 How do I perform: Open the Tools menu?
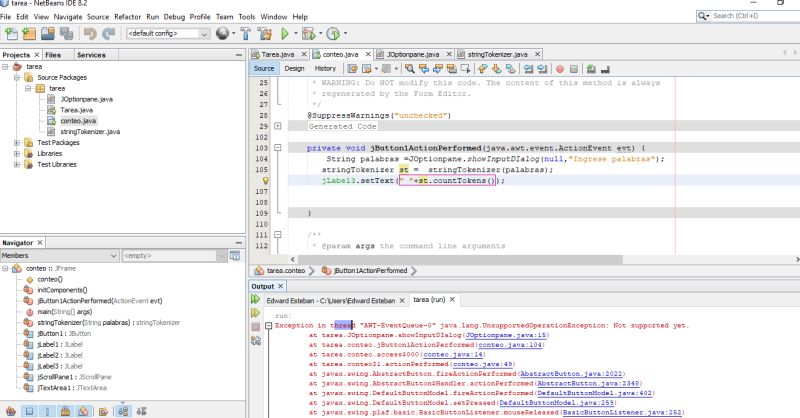click(246, 16)
